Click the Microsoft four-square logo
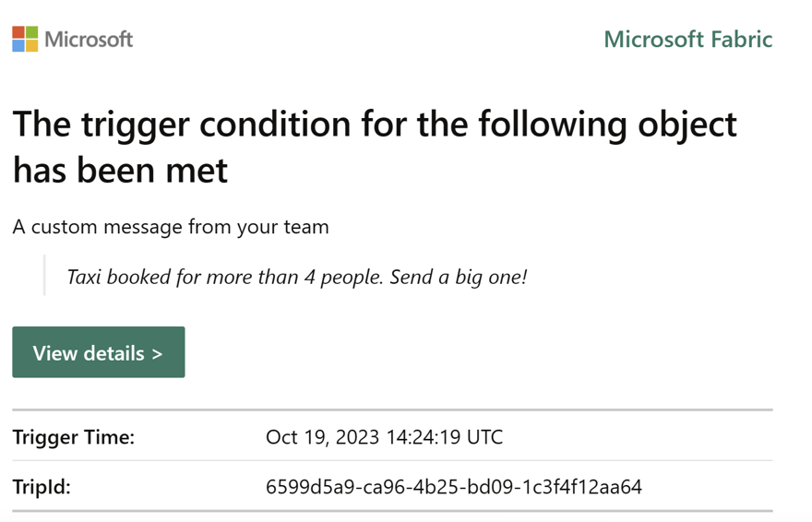Screen dimensions: 812x522 [x=25, y=39]
